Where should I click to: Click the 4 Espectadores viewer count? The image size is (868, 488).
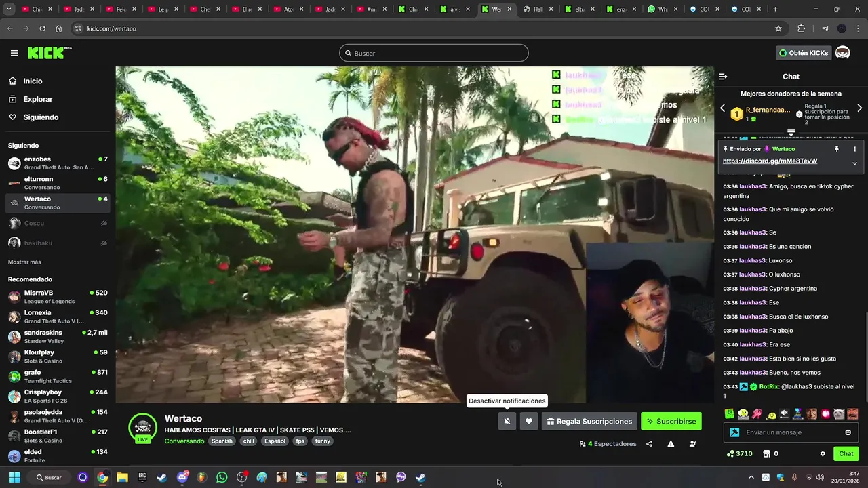[608, 444]
